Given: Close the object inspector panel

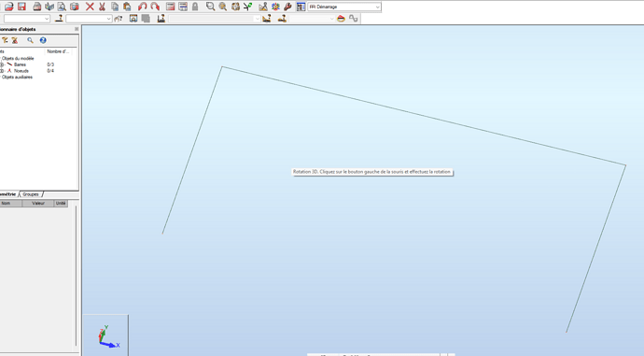Looking at the screenshot, I should coord(77,29).
